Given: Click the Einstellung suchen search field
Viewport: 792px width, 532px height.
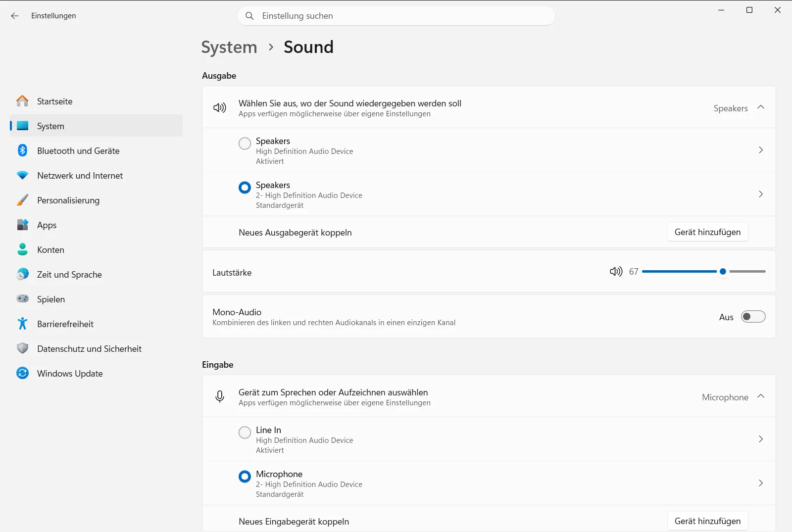Looking at the screenshot, I should click(x=396, y=16).
